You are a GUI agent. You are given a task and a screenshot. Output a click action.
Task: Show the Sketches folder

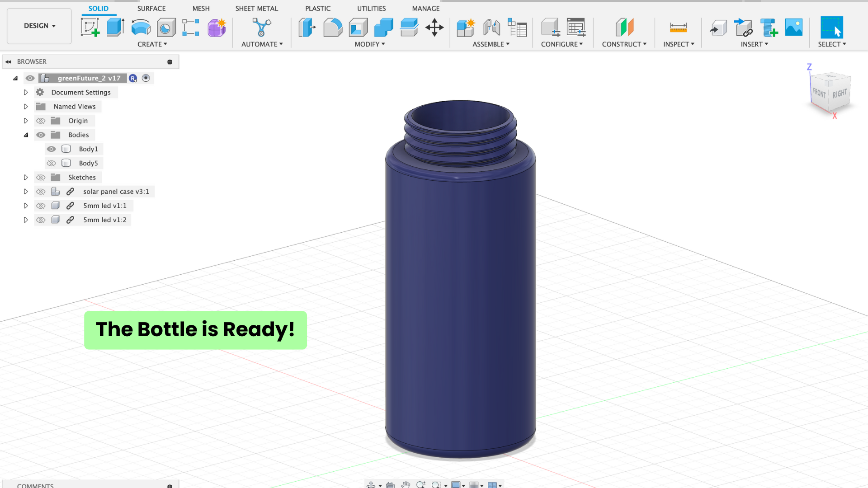click(x=41, y=178)
